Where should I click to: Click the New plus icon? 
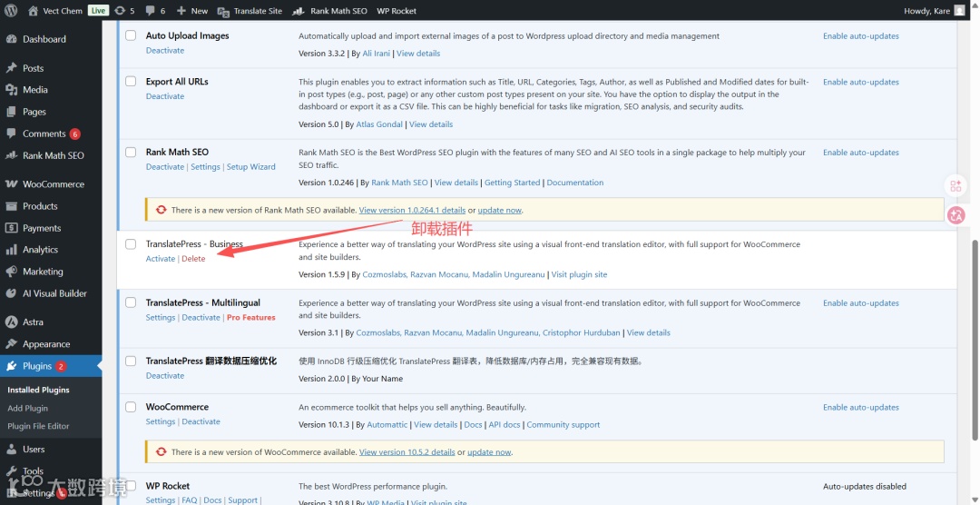click(181, 11)
